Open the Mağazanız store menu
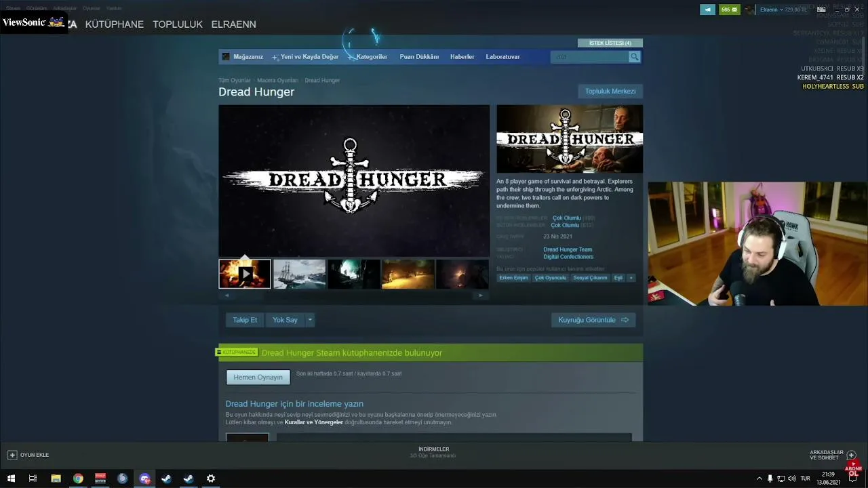The width and height of the screenshot is (868, 488). click(248, 57)
